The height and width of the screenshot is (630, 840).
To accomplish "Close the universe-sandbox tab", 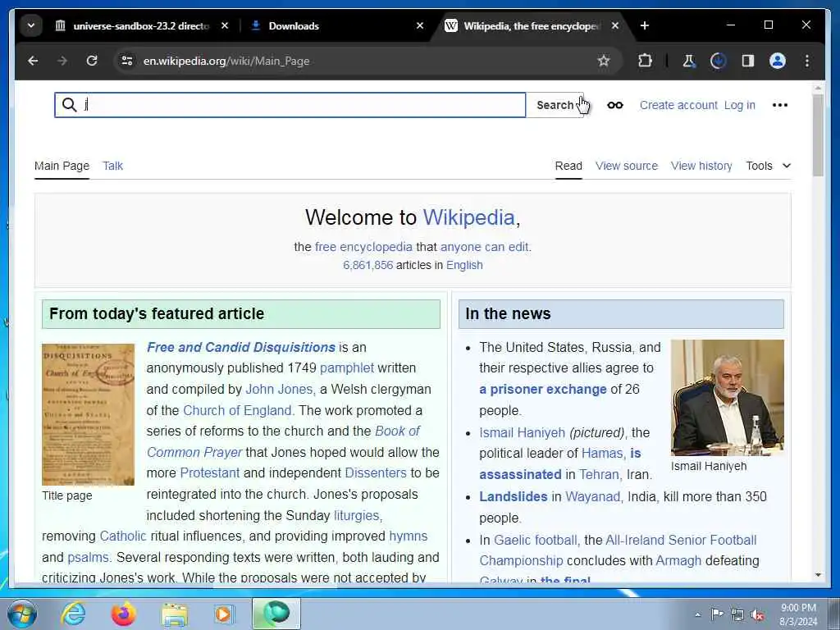I will pyautogui.click(x=225, y=25).
